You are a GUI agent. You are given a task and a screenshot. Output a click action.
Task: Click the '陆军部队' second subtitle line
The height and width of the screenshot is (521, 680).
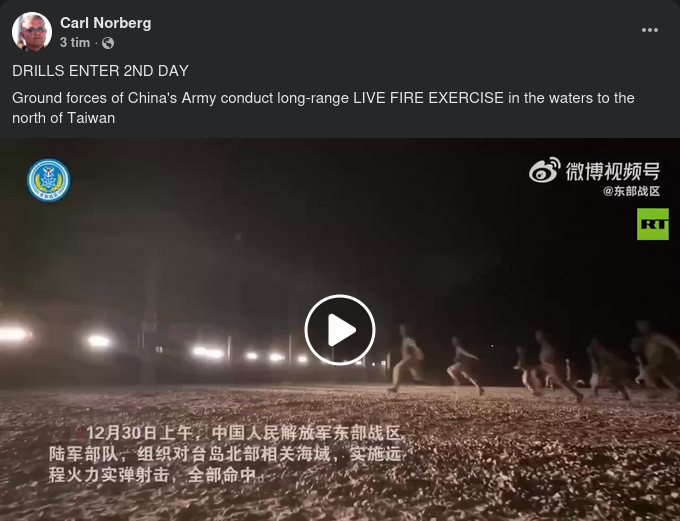(225, 454)
